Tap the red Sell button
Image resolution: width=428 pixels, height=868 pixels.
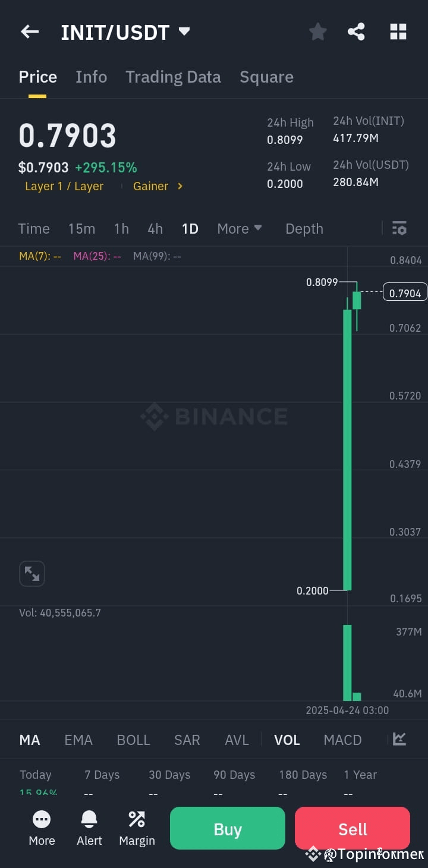(x=353, y=828)
